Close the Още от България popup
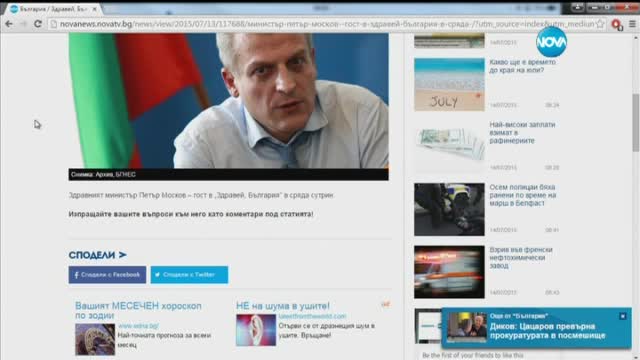Screen dimensions: 640x360 [622, 316]
